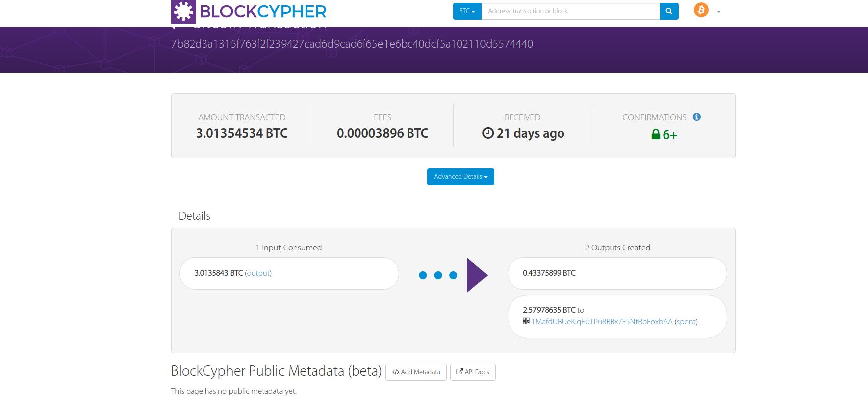
Task: Click the green lock confirmations icon
Action: click(656, 134)
